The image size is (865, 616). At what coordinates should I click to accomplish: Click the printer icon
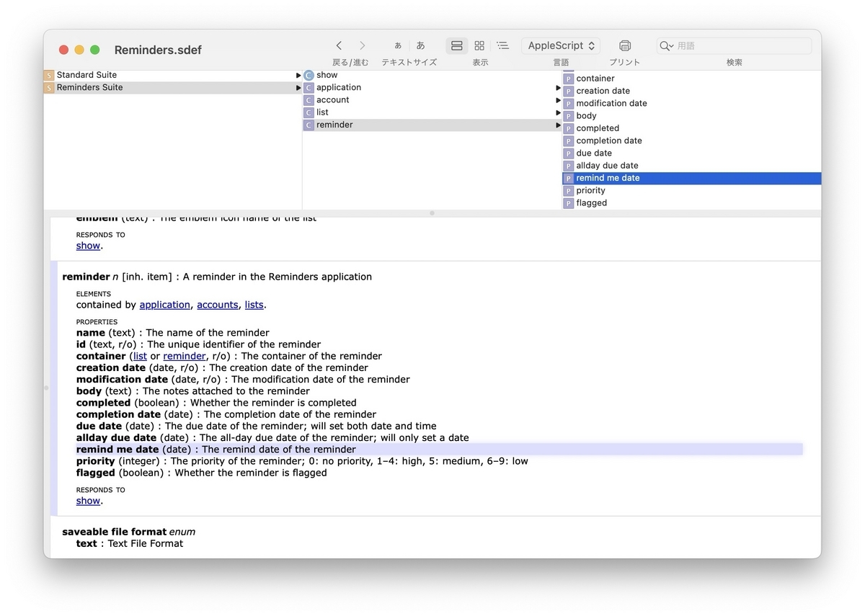coord(625,45)
